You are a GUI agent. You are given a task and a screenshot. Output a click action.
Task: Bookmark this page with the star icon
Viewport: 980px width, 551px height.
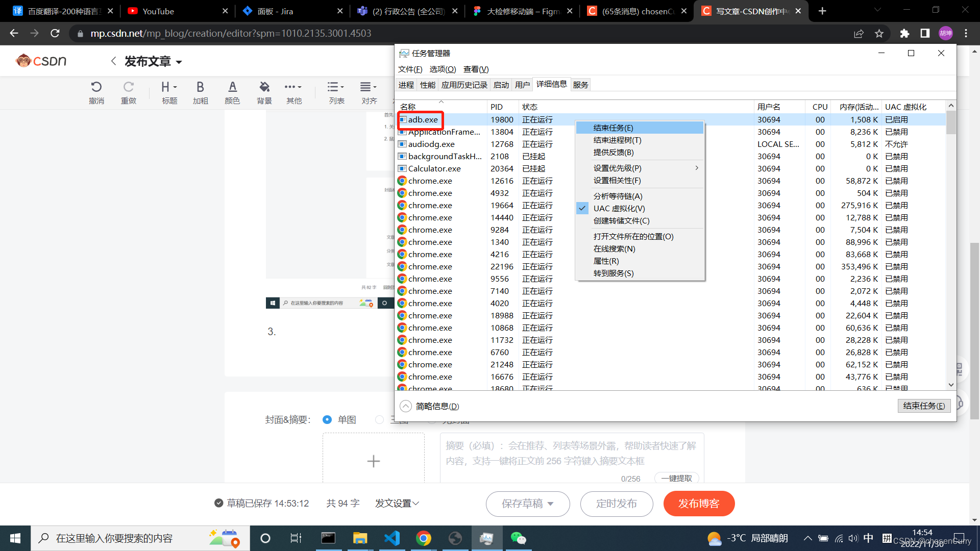tap(879, 33)
